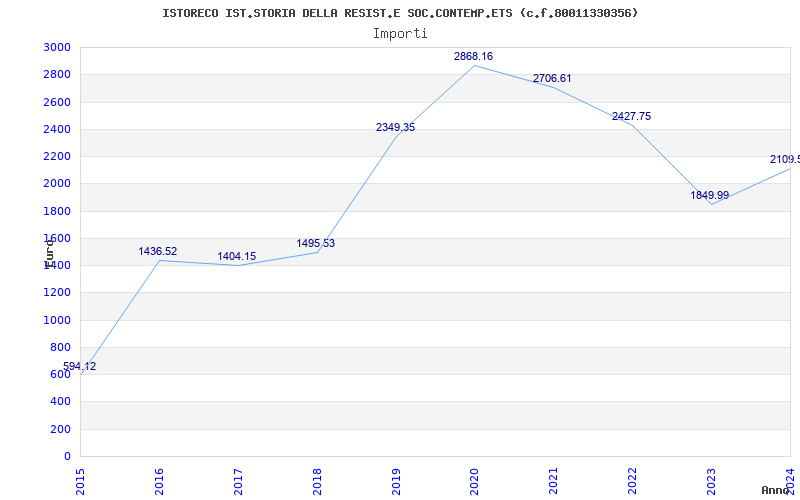This screenshot has height=500, width=800.
Task: Click the x-axis year 2019
Action: click(x=396, y=482)
